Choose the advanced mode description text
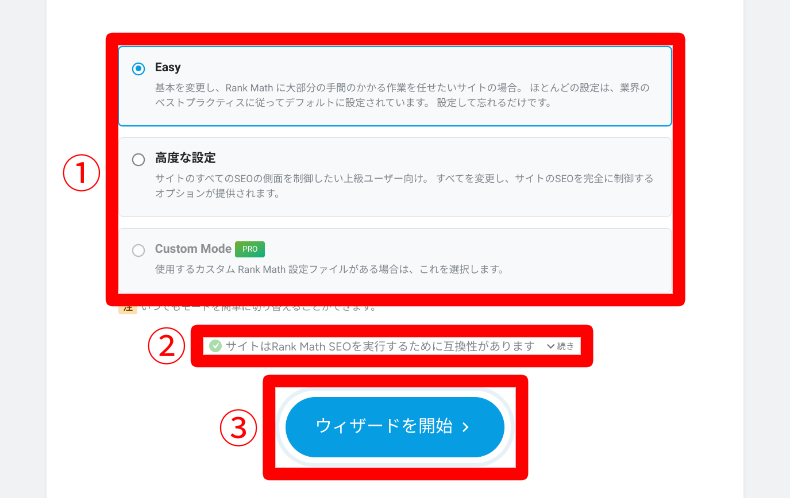Viewport: 790px width, 498px height. click(x=404, y=186)
